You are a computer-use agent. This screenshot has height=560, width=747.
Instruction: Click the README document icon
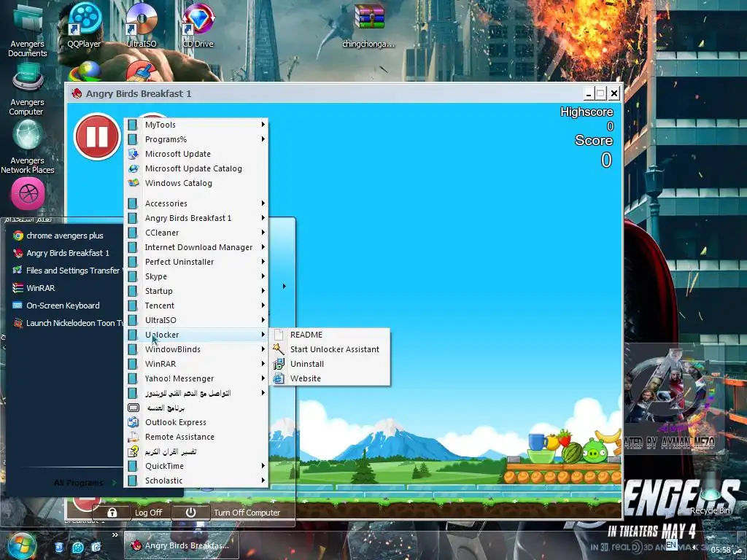[279, 335]
